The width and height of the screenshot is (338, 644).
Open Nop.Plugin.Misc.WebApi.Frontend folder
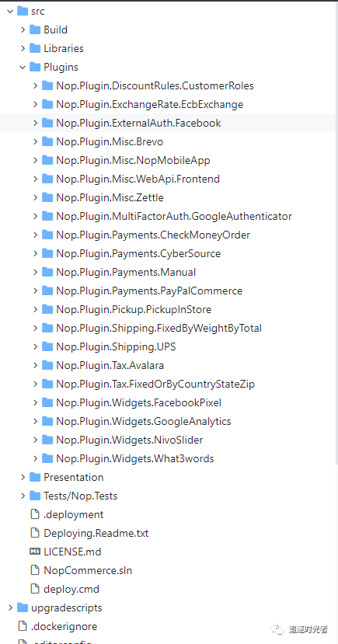(x=138, y=179)
